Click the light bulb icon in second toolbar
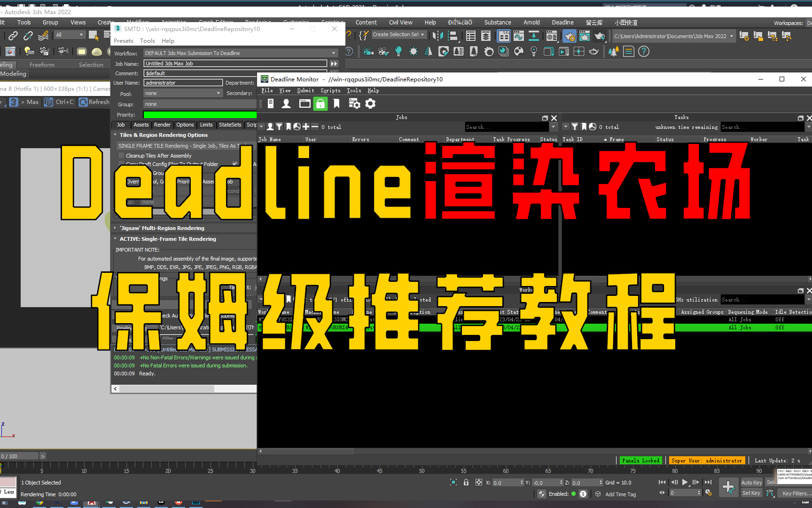 [398, 51]
